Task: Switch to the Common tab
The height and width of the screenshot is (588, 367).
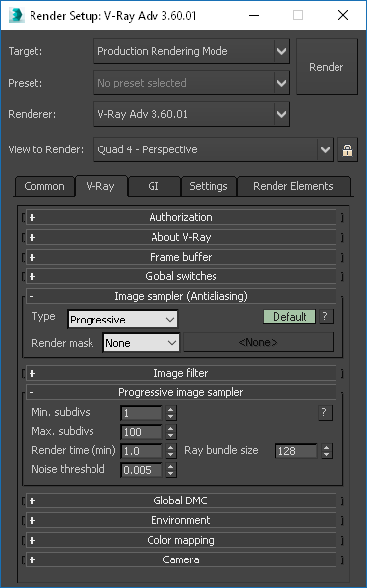Action: tap(44, 186)
